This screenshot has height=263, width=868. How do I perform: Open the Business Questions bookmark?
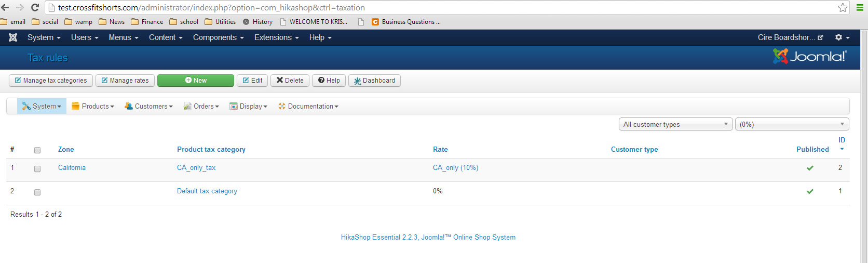[x=406, y=22]
